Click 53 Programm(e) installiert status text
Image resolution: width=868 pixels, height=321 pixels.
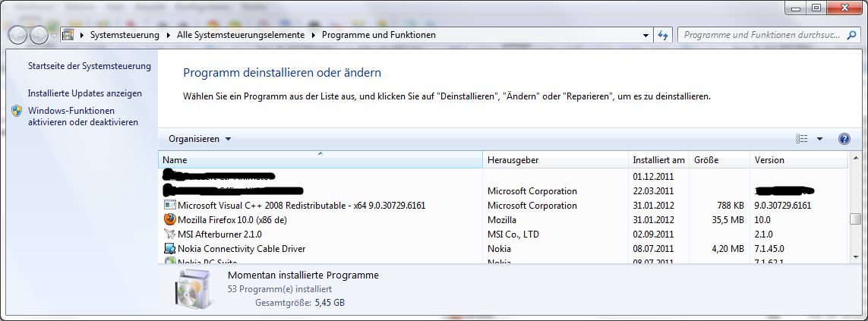coord(279,289)
